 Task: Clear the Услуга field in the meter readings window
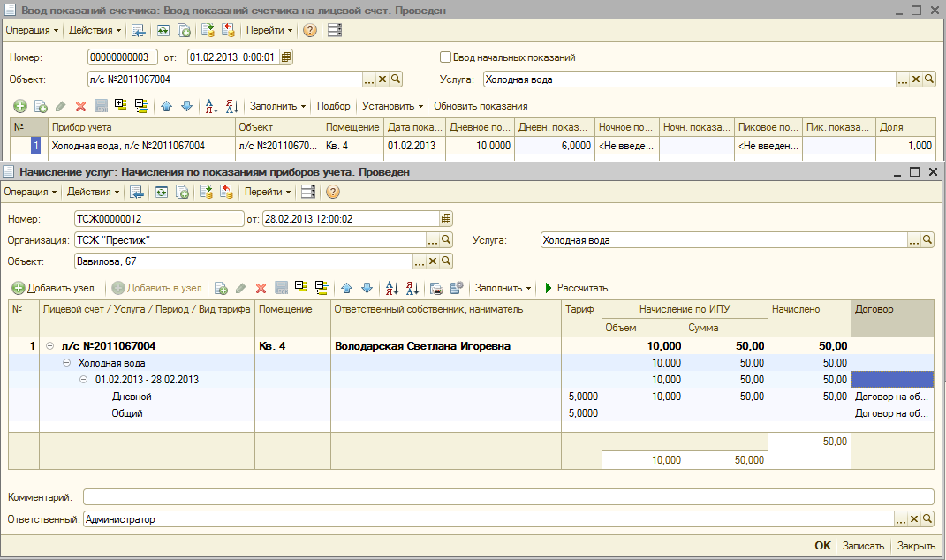916,79
